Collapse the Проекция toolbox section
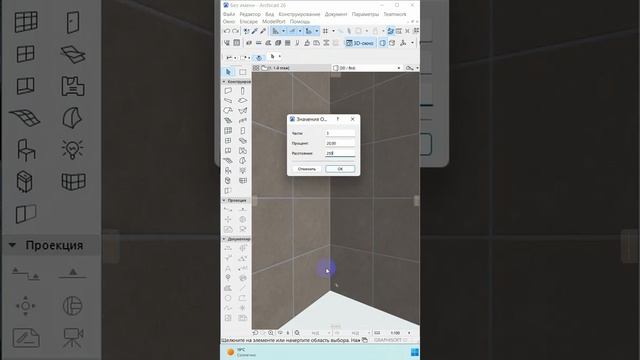640x360 pixels. click(x=224, y=200)
